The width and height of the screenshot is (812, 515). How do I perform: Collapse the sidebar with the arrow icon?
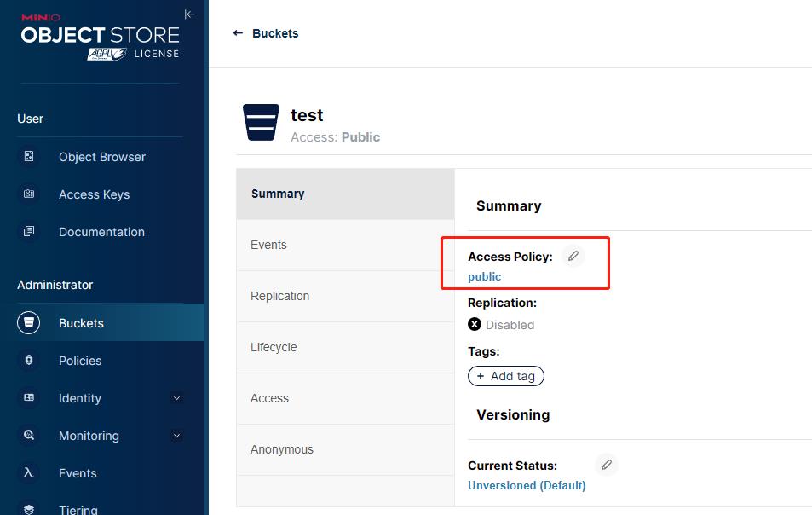(x=189, y=14)
